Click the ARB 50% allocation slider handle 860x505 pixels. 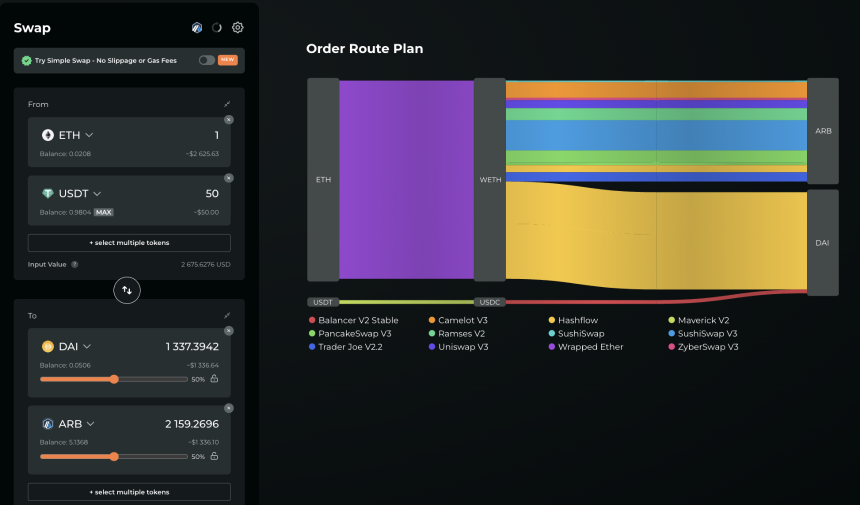point(114,456)
